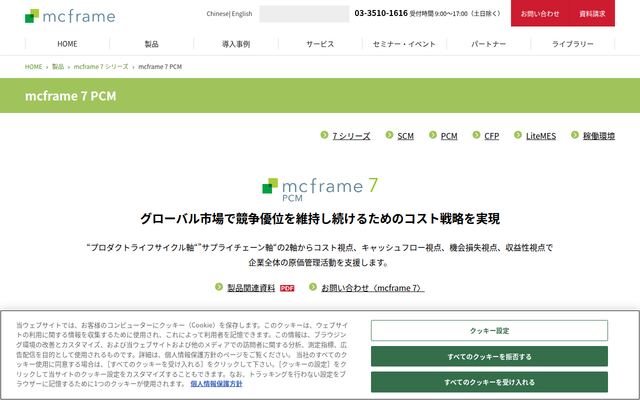Click green arrow icon beside CFP
The height and width of the screenshot is (400, 640).
coord(476,135)
